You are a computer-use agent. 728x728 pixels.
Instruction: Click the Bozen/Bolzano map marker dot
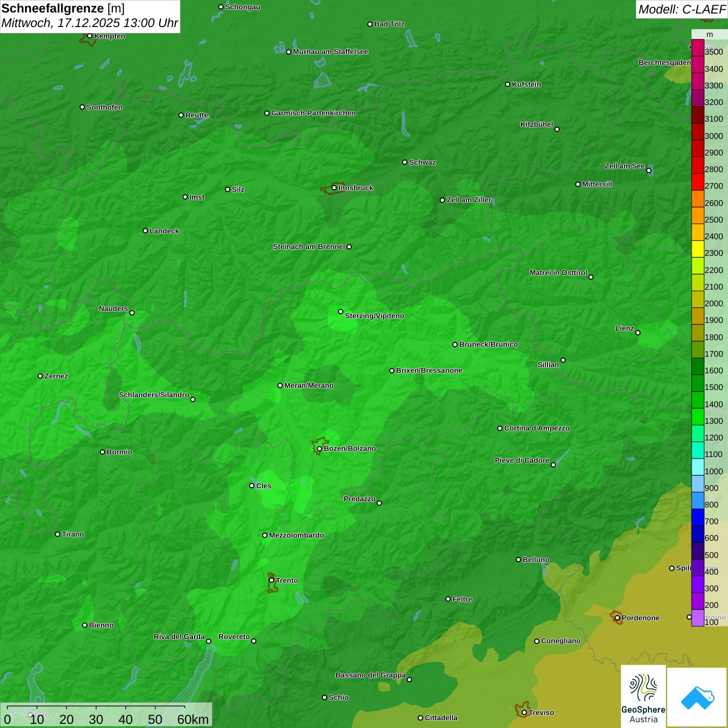tap(319, 449)
